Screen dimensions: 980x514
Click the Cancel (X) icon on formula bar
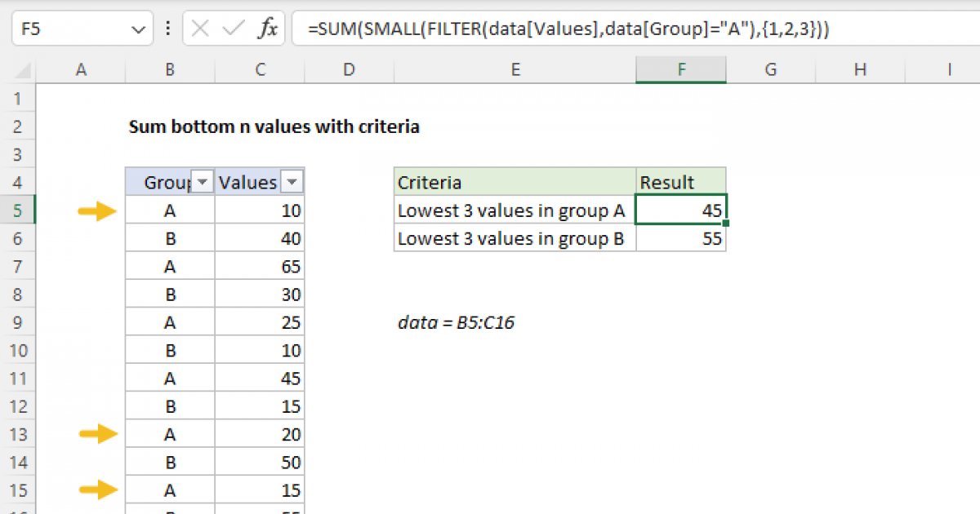click(198, 28)
